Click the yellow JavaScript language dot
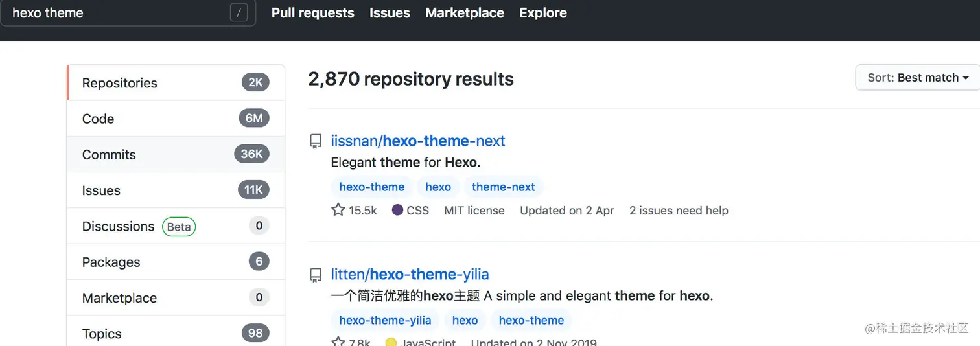This screenshot has height=346, width=980. pyautogui.click(x=391, y=343)
